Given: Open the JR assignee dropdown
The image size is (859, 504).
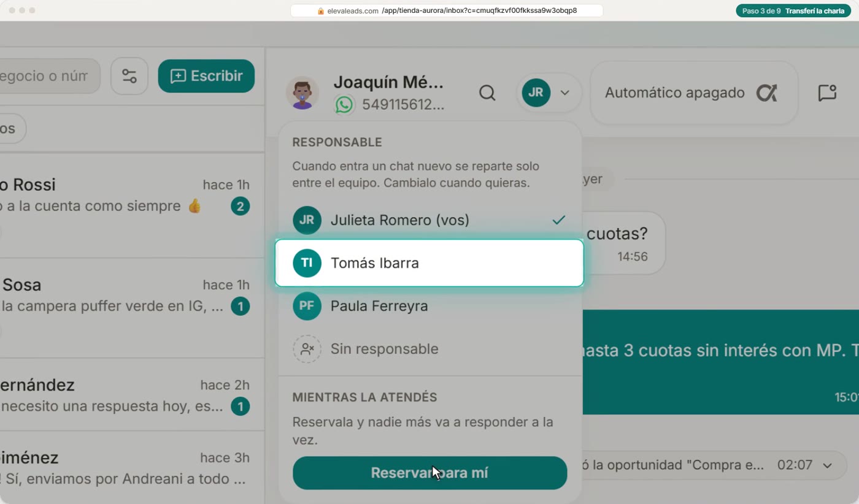Looking at the screenshot, I should [549, 93].
